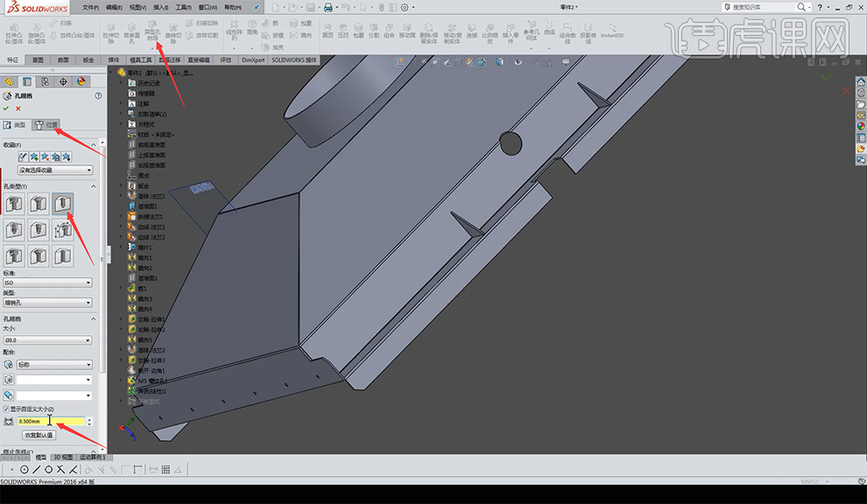Cancel hole specification with red X

coord(18,108)
